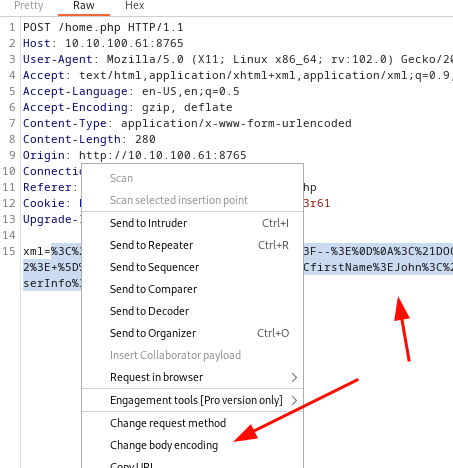This screenshot has width=453, height=468.
Task: Click the Referer header name
Action: tap(47, 187)
